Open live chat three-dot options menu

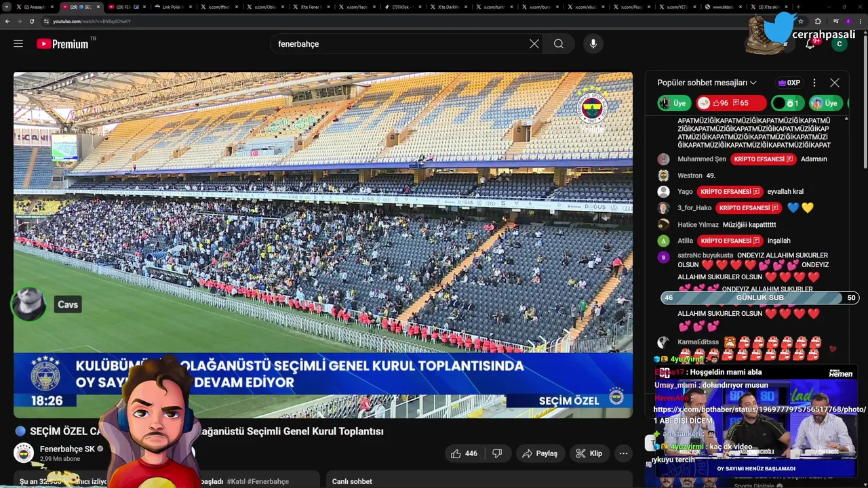point(814,83)
